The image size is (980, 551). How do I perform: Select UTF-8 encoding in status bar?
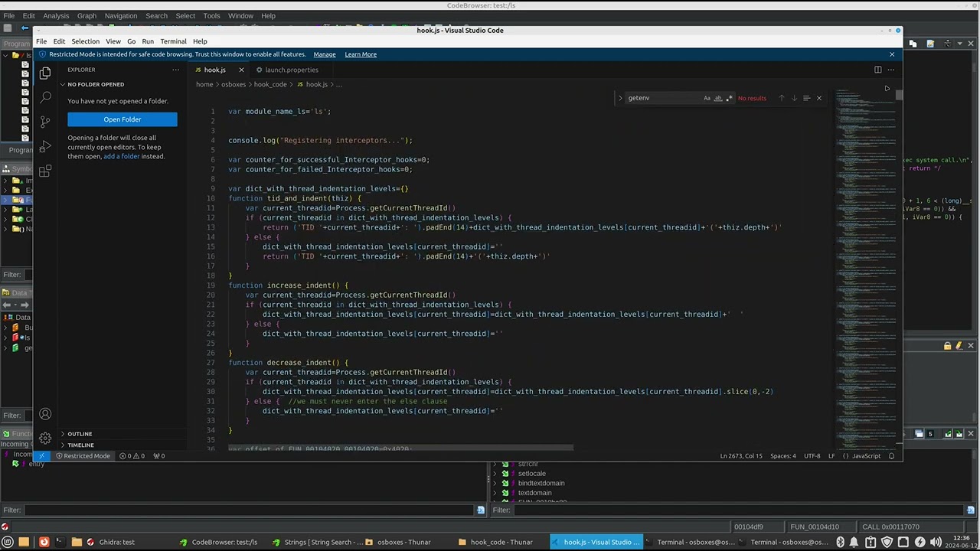(x=812, y=456)
